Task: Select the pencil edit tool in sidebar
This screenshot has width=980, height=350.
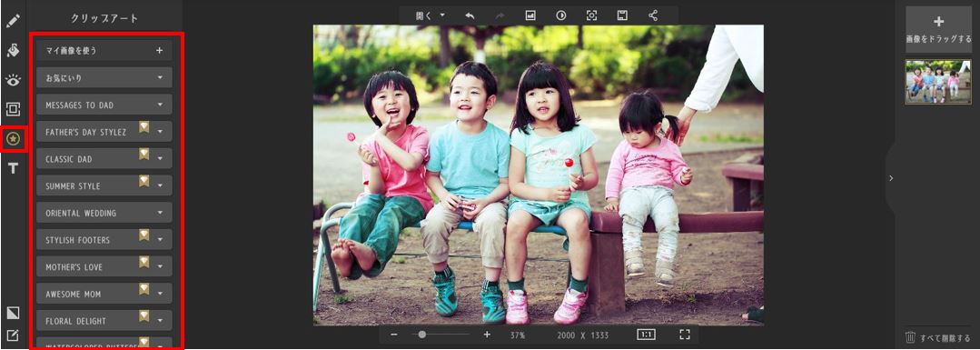Action: [x=13, y=20]
